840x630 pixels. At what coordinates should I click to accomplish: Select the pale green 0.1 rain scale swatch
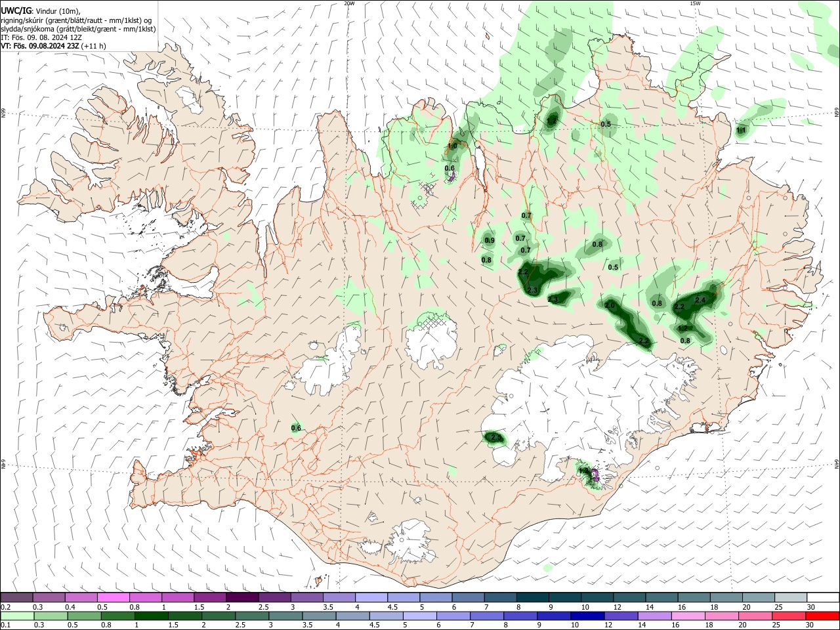(x=17, y=616)
